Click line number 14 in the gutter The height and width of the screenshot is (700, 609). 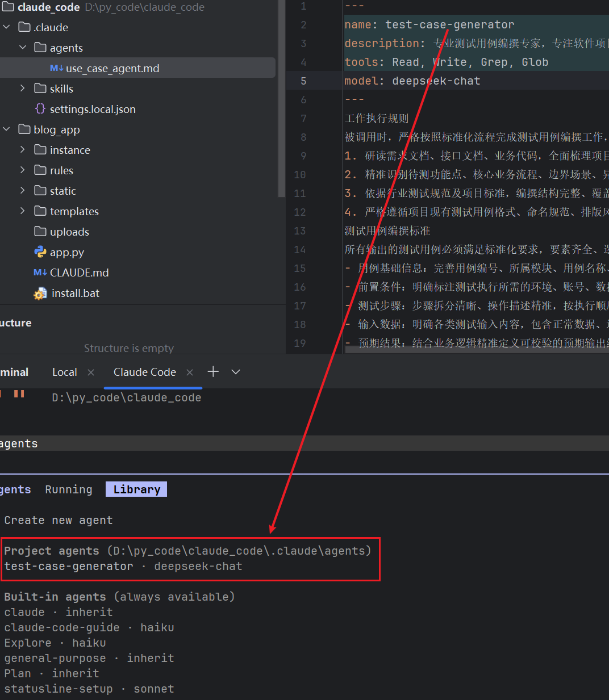300,249
